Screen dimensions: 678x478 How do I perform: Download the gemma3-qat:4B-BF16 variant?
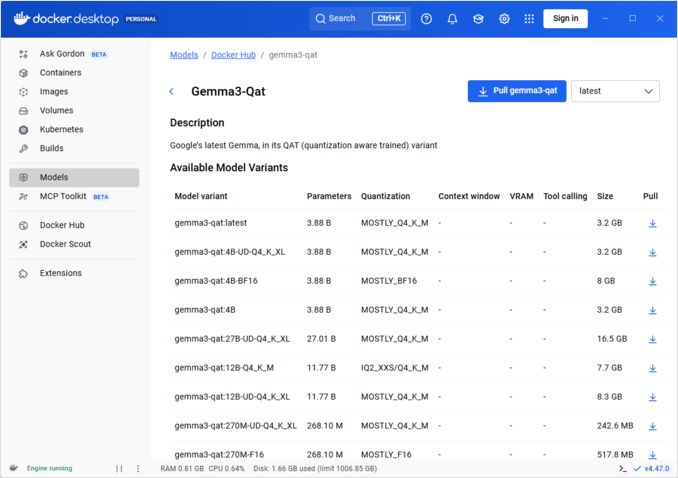pos(652,281)
